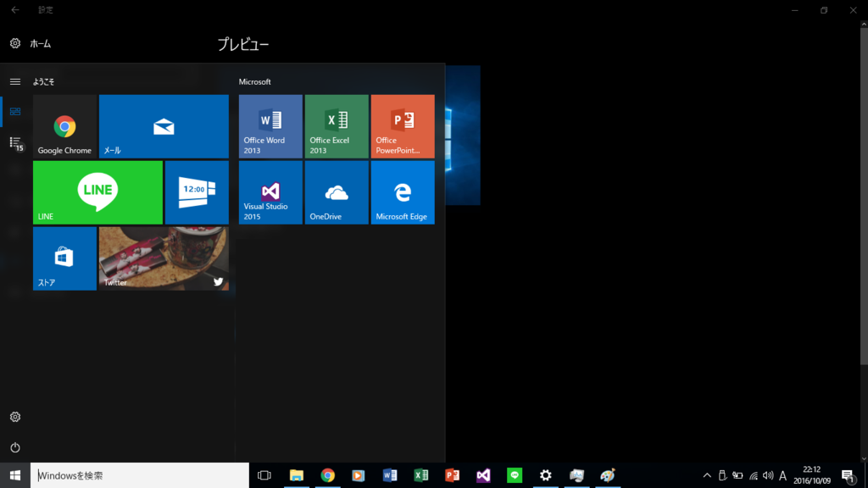Launch Office PowerPoint tile
868x488 pixels.
pyautogui.click(x=403, y=126)
